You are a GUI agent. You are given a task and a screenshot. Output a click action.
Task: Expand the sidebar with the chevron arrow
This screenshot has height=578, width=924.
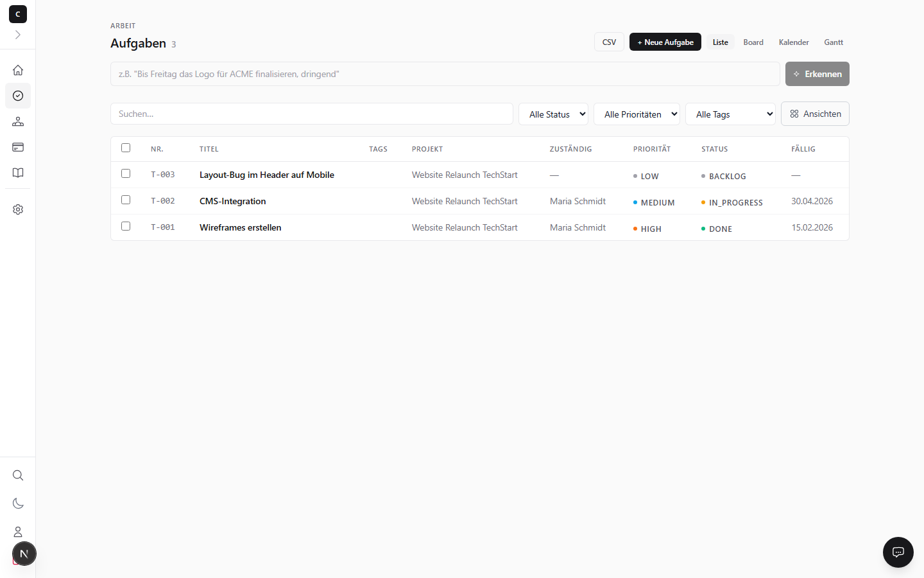[x=18, y=35]
